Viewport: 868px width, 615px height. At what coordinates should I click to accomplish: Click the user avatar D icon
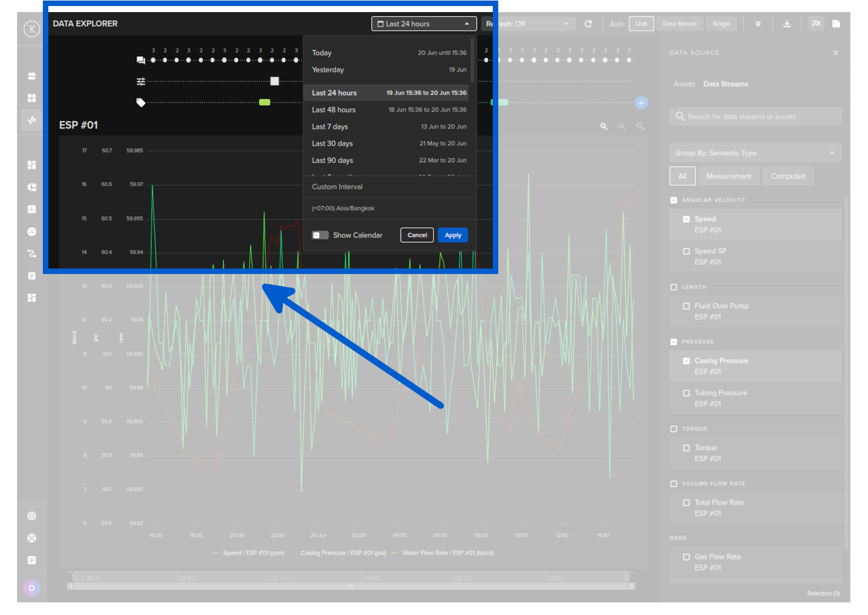[31, 588]
